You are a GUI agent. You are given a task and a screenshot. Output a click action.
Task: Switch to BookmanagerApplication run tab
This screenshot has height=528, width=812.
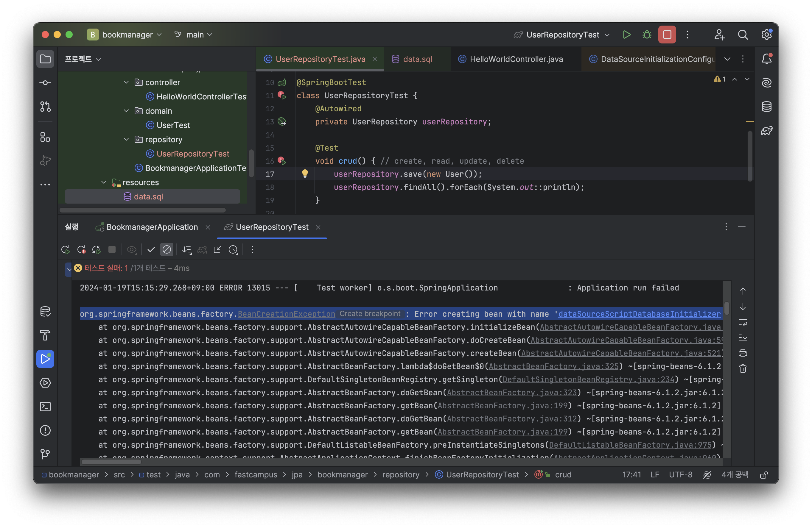pos(152,227)
